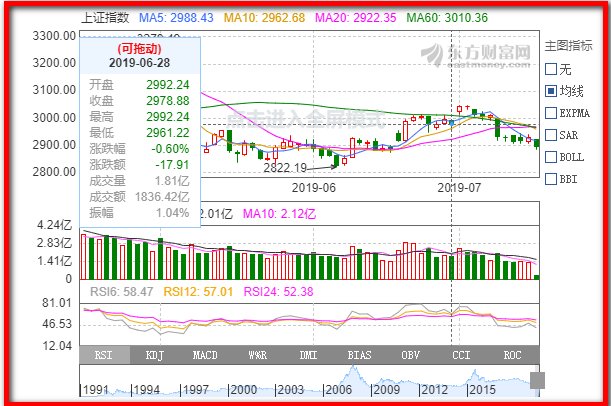
Task: Check the BBI indicator option
Action: click(x=551, y=179)
